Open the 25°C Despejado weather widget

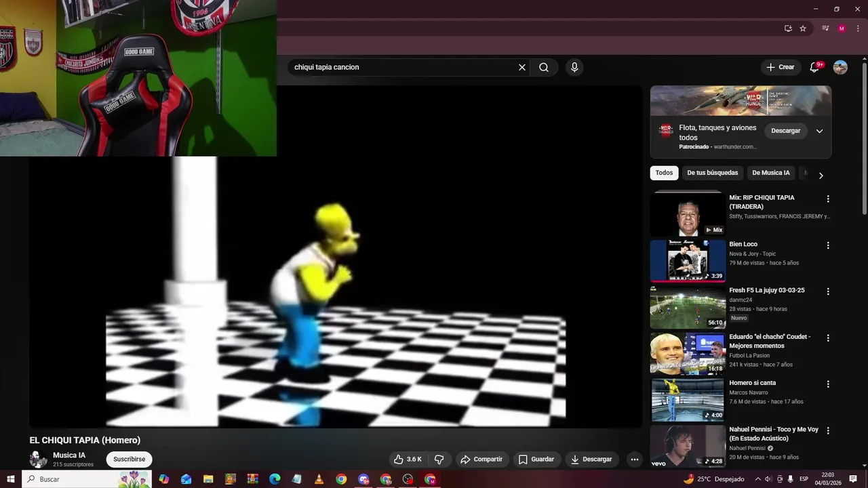tap(713, 479)
